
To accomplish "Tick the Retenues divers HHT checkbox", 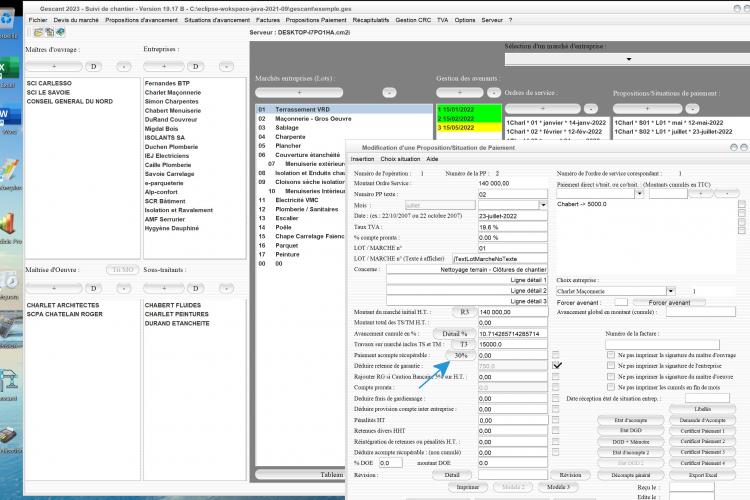I will (555, 431).
